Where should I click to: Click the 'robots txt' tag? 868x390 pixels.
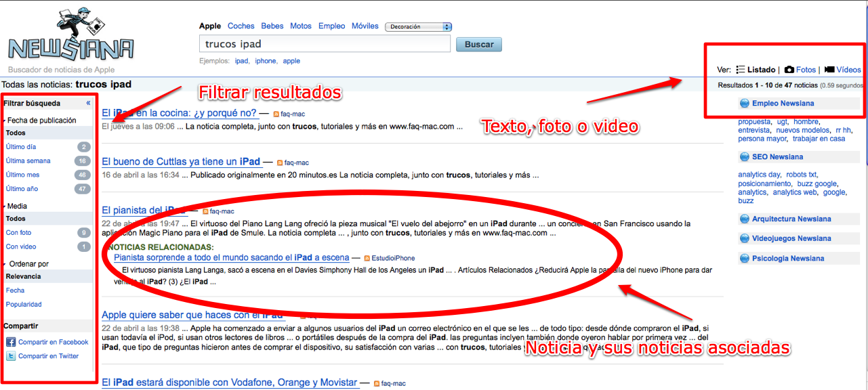pos(802,175)
